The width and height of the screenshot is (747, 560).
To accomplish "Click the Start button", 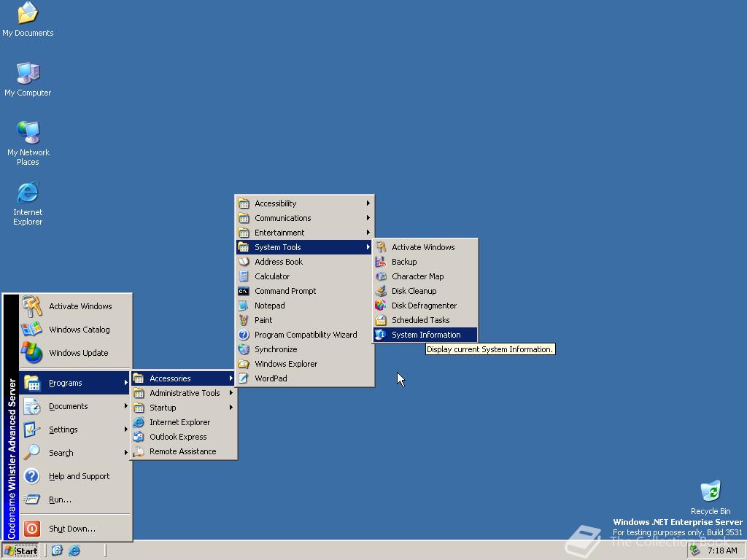I will coord(21,551).
